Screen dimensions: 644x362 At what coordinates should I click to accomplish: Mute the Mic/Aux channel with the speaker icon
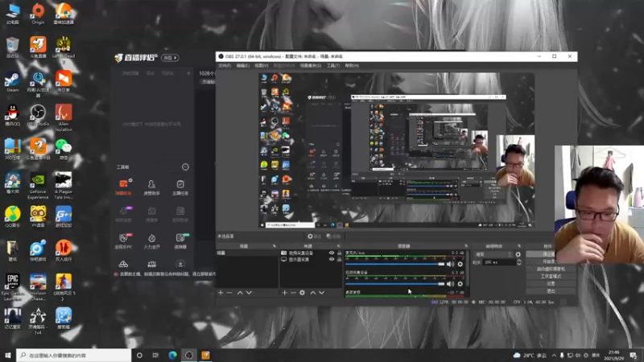coord(451,265)
